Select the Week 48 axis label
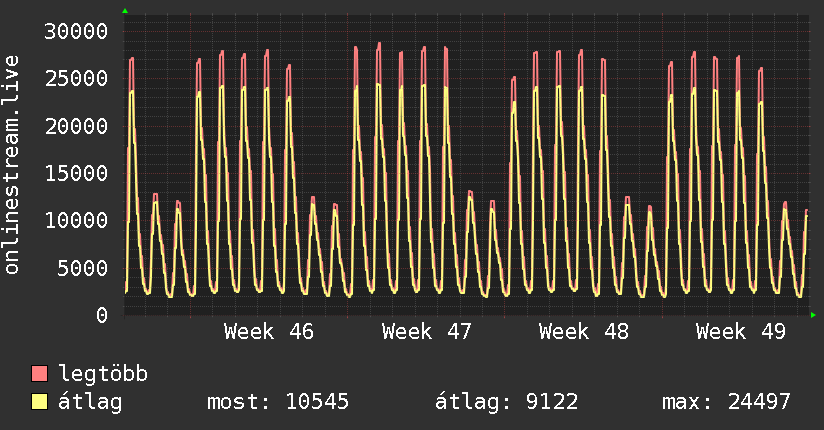The image size is (824, 430). pyautogui.click(x=583, y=331)
